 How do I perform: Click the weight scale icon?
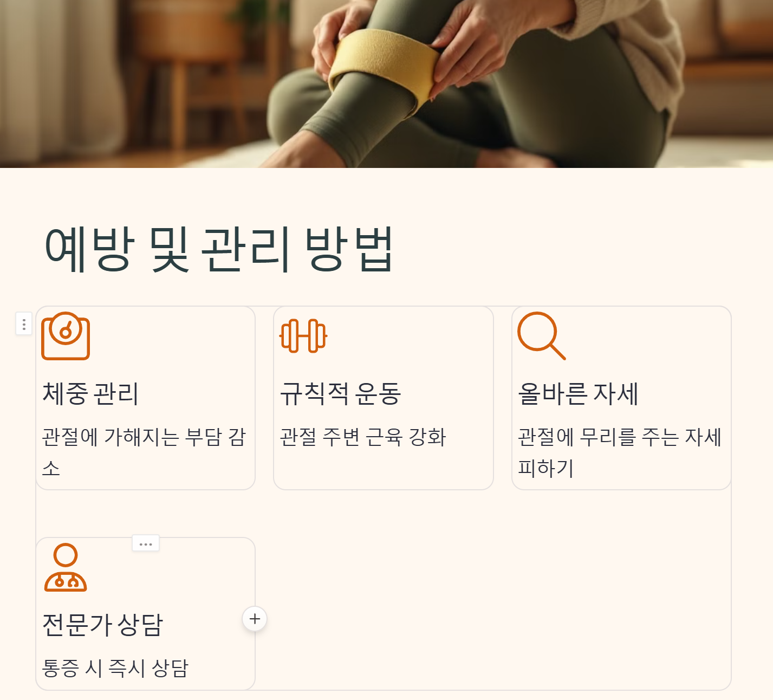(66, 336)
